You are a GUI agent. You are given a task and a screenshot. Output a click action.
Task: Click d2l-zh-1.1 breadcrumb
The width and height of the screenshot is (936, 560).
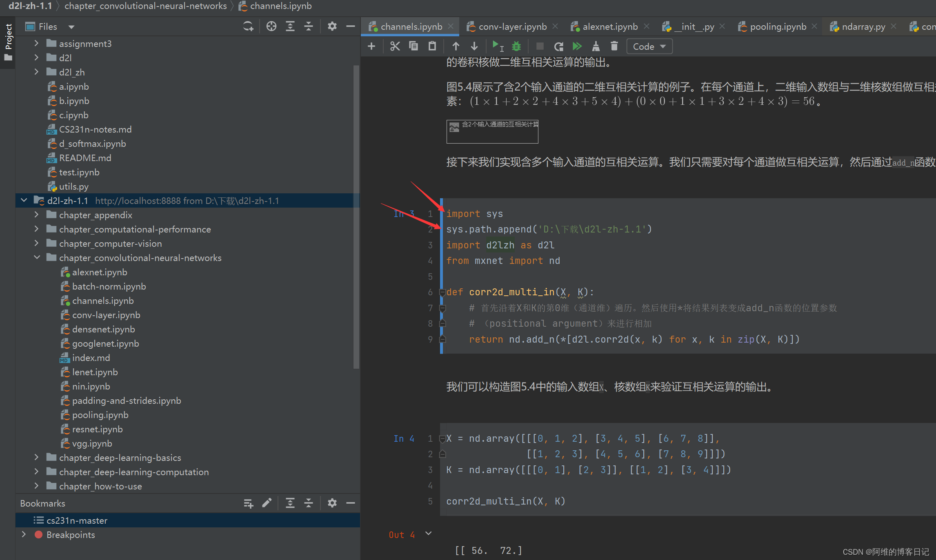[x=30, y=6]
